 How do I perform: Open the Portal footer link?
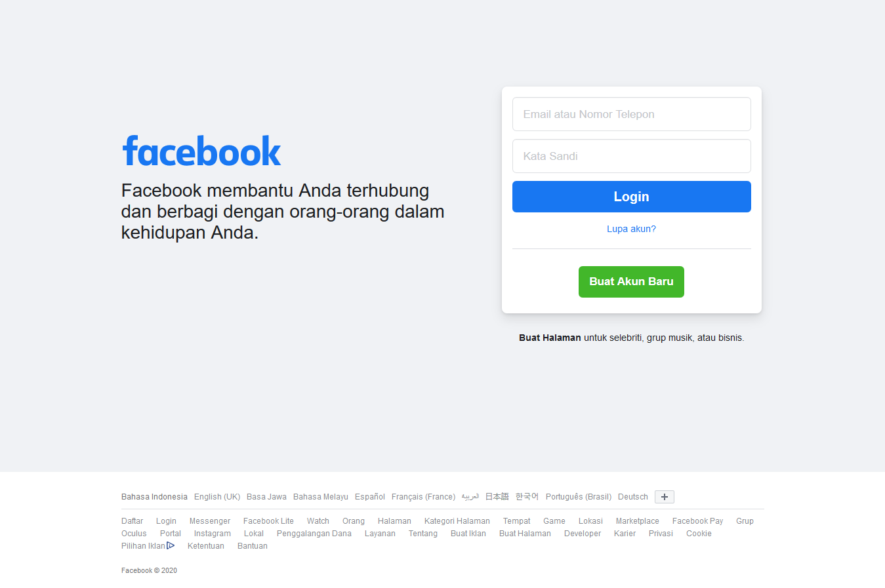coord(171,534)
